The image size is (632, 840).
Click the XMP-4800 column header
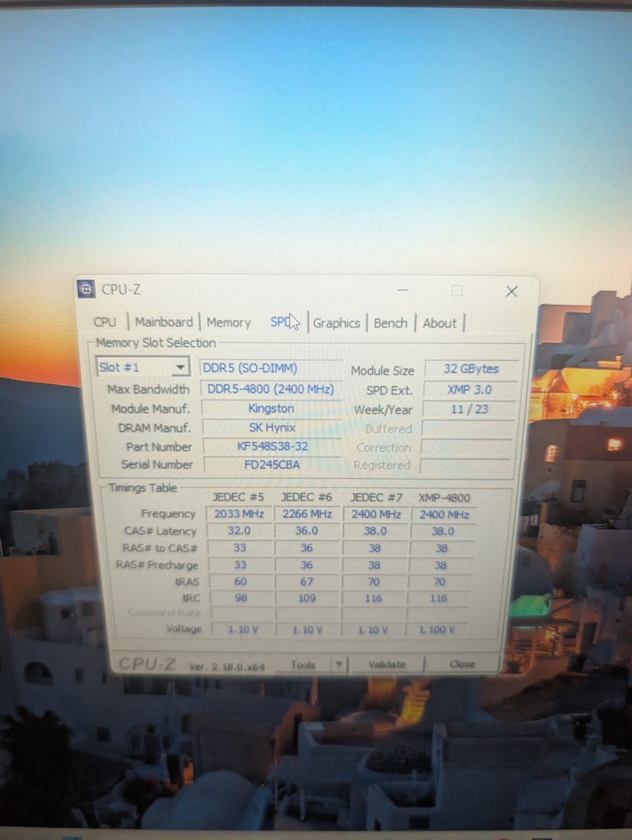[x=444, y=497]
